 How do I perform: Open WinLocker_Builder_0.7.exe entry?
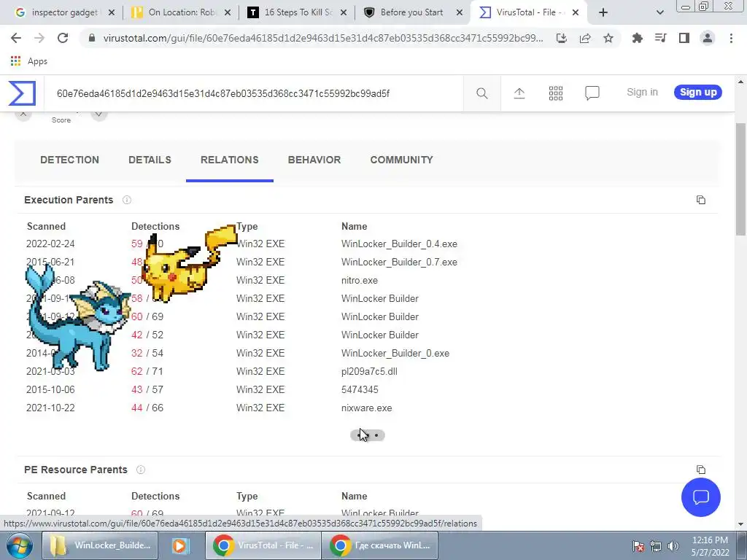(x=399, y=262)
